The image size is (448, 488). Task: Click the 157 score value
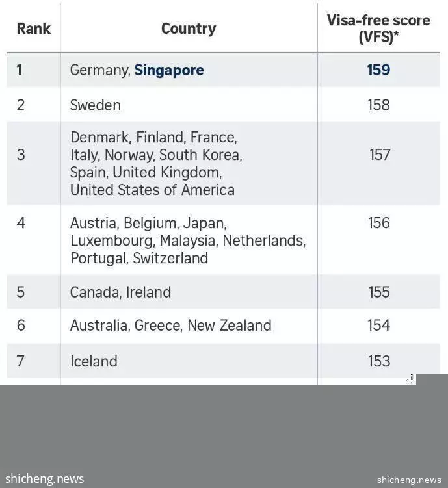pos(380,155)
